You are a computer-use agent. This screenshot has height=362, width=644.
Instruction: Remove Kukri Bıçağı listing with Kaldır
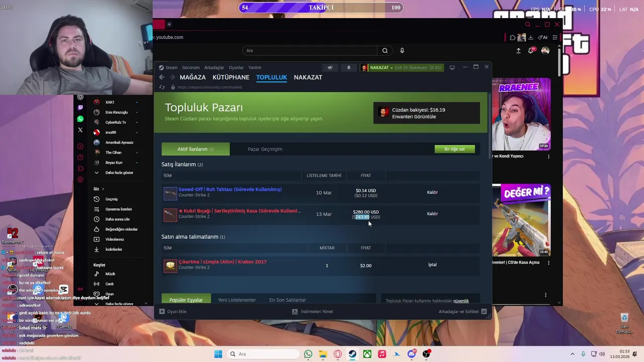pyautogui.click(x=432, y=214)
